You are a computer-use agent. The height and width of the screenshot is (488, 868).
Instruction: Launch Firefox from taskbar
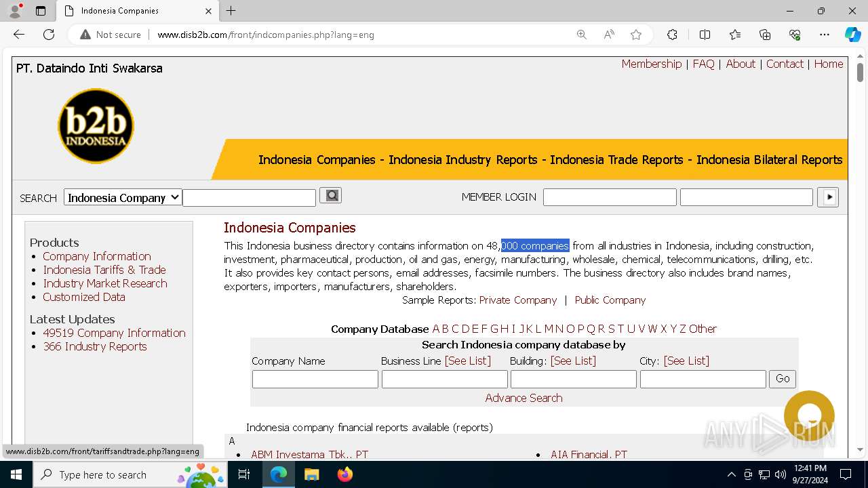tap(344, 474)
